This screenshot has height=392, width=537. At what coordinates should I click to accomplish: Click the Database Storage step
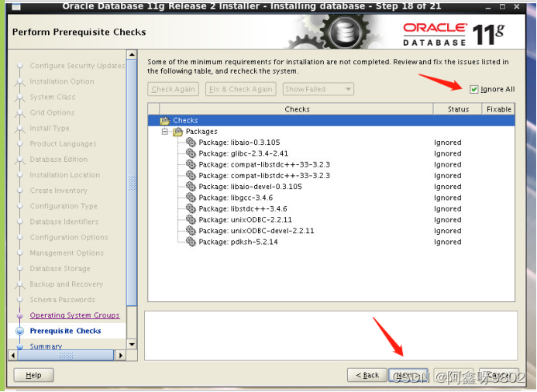[x=60, y=269]
